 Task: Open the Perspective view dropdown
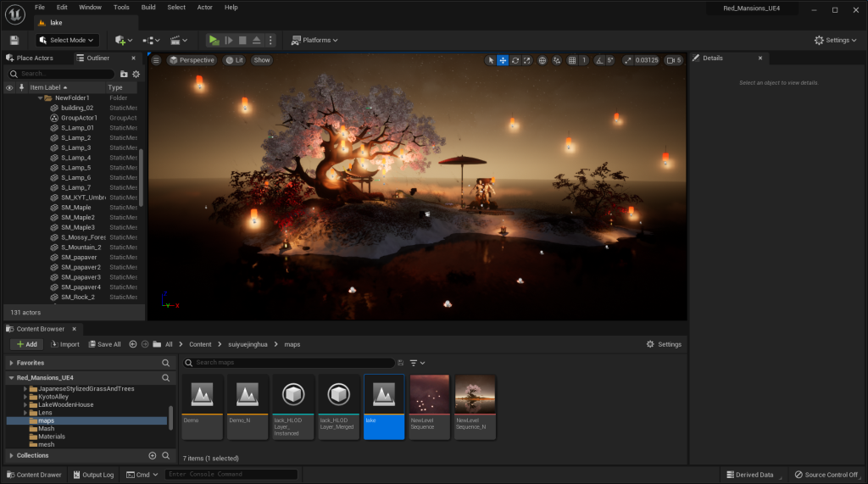192,60
